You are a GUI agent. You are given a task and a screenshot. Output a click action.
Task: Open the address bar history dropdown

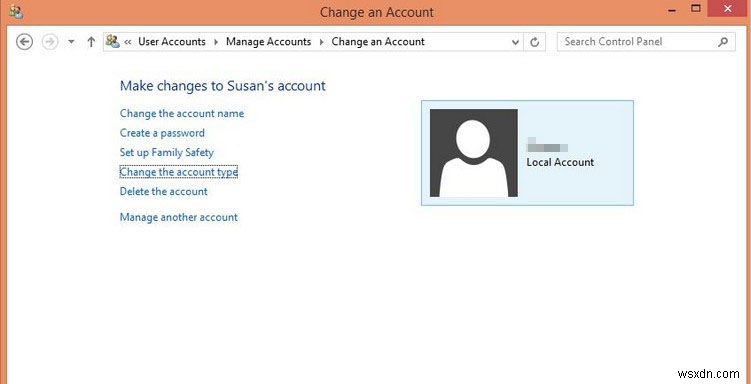coord(515,42)
